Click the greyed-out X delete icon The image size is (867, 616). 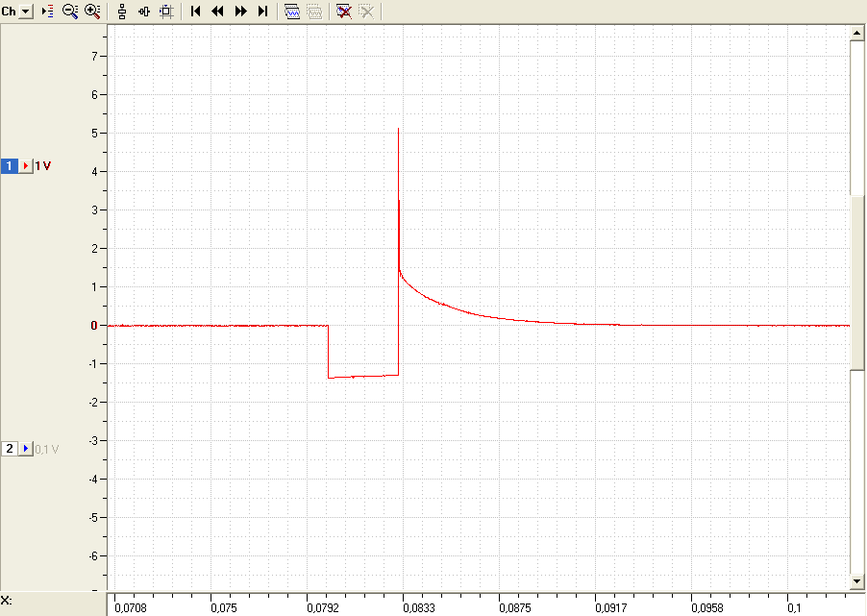[366, 12]
